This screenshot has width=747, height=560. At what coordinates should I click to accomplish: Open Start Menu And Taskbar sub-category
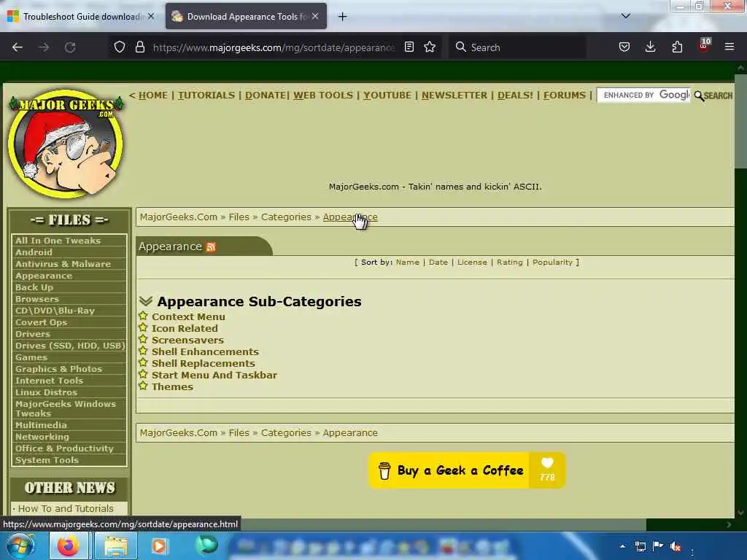pos(214,376)
